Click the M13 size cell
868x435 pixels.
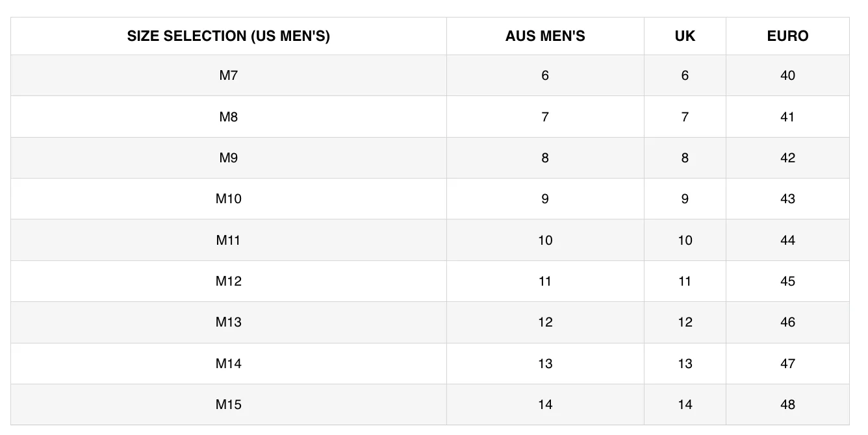coord(228,322)
